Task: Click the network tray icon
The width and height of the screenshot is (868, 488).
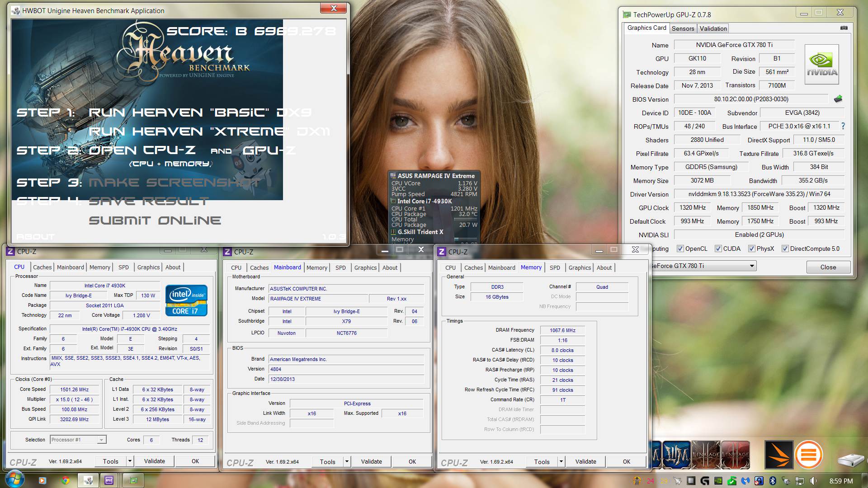Action: click(800, 481)
